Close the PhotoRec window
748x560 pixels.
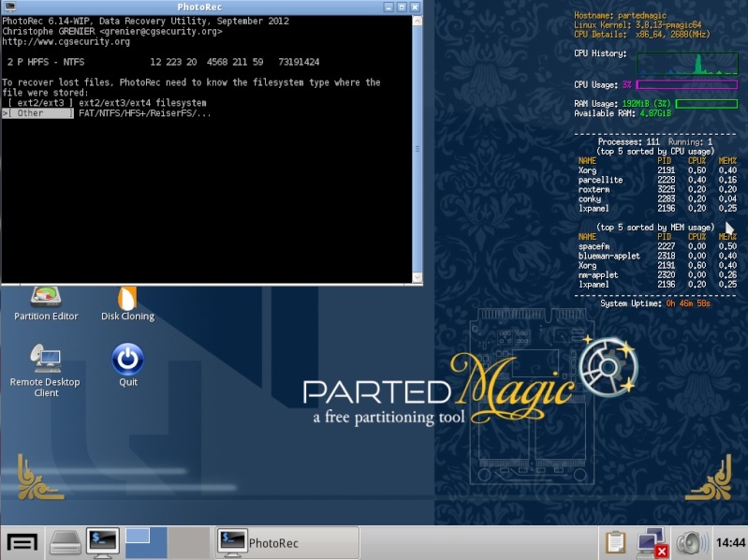[415, 7]
